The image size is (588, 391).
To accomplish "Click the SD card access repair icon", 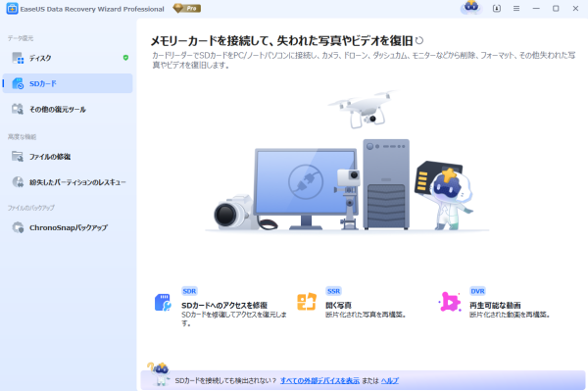I will 163,302.
